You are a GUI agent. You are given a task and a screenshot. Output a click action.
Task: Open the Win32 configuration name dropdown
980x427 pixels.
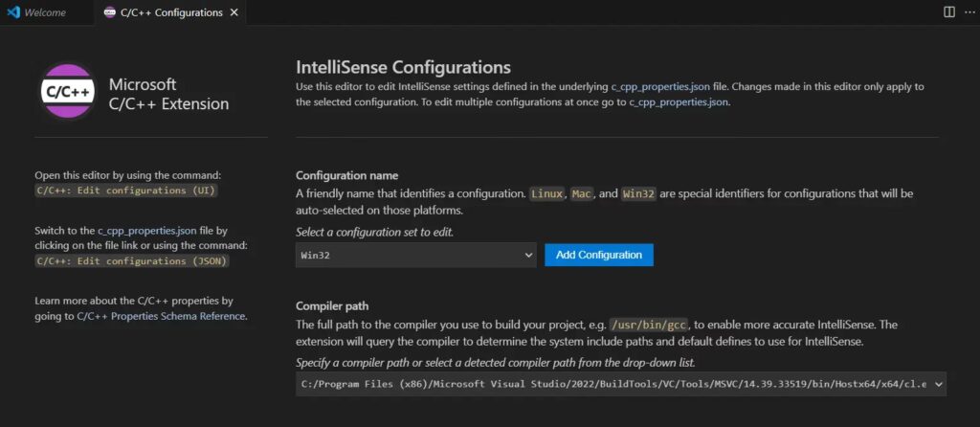point(415,256)
